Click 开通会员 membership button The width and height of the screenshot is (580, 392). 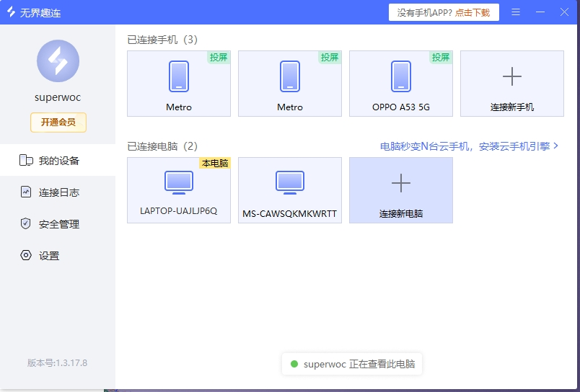click(58, 122)
